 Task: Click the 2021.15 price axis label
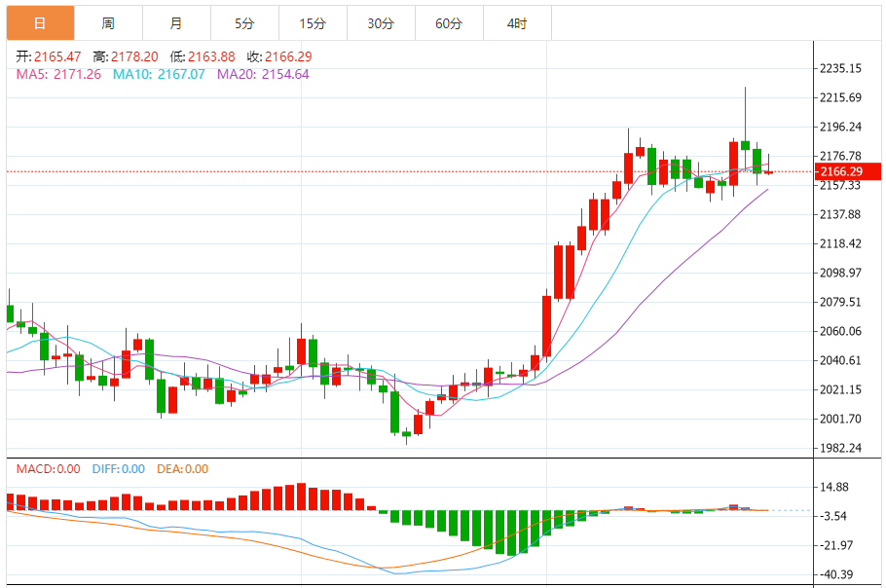pyautogui.click(x=840, y=389)
